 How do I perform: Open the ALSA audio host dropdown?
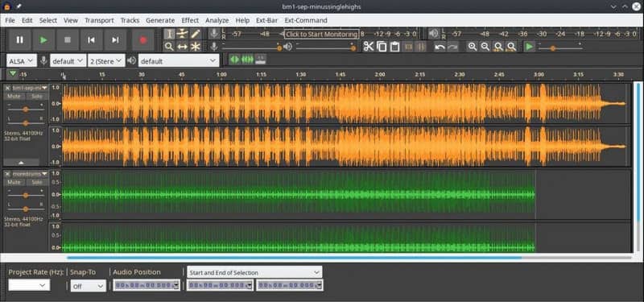(x=22, y=61)
